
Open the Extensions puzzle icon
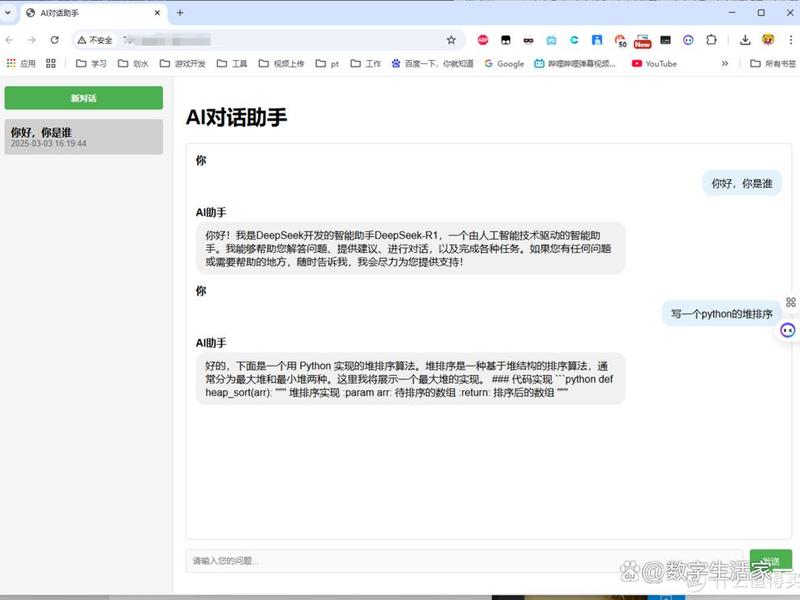711,40
